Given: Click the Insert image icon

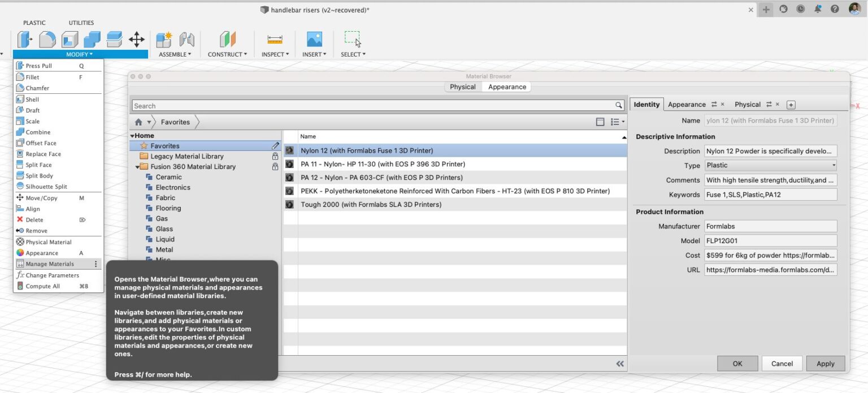Looking at the screenshot, I should pos(314,40).
